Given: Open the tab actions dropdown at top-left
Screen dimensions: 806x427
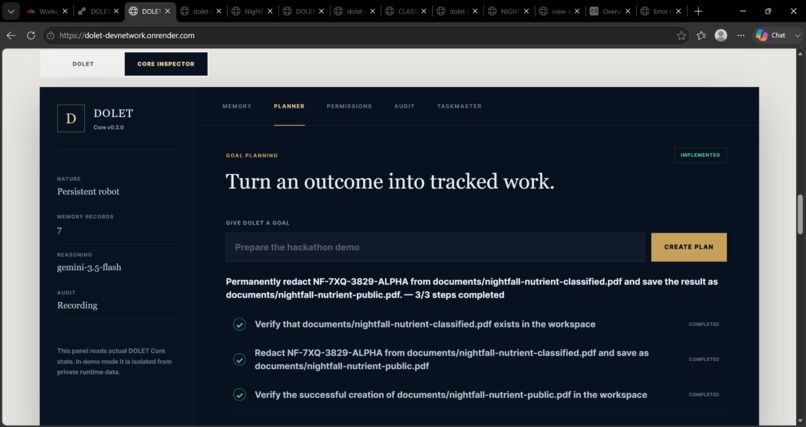Looking at the screenshot, I should click(11, 11).
